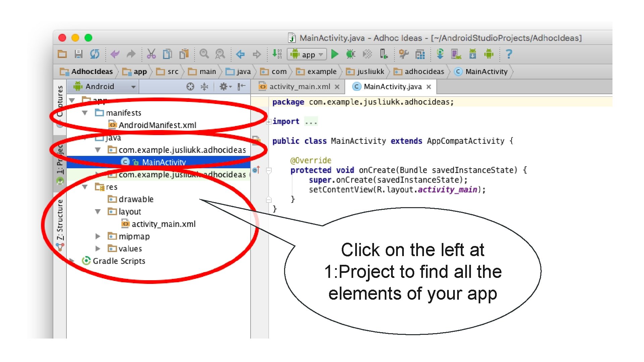644x362 pixels.
Task: Click the help question mark icon
Action: coord(508,54)
